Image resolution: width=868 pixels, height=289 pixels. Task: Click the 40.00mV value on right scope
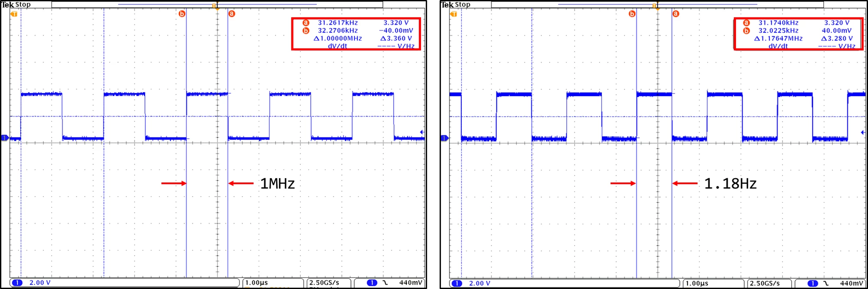point(837,31)
